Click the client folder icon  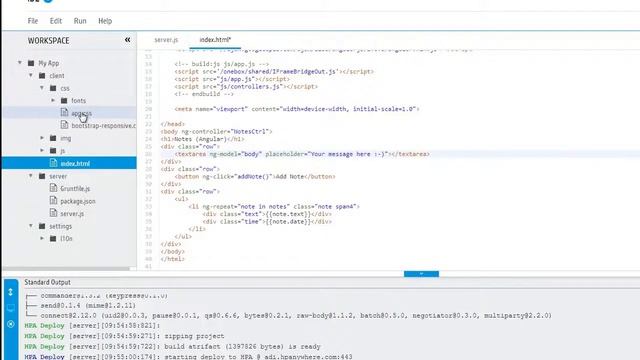(x=42, y=76)
